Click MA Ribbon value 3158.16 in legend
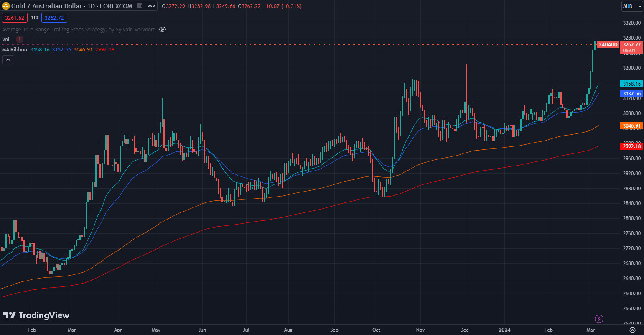The height and width of the screenshot is (335, 644). point(40,49)
